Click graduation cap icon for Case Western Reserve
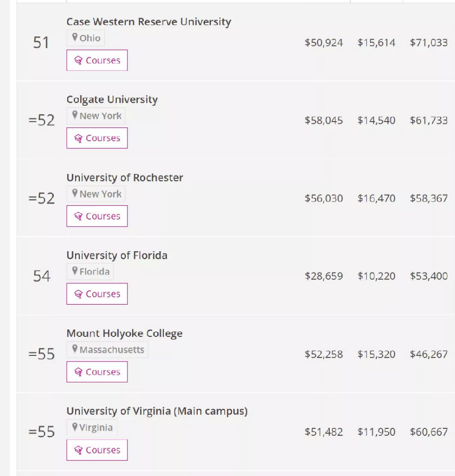 [x=79, y=60]
